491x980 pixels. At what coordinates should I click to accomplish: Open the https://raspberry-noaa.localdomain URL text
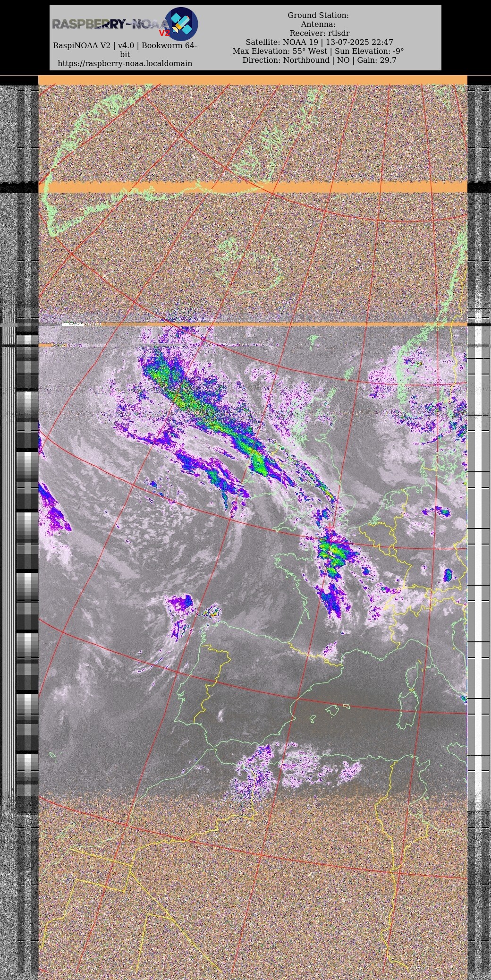click(x=125, y=63)
